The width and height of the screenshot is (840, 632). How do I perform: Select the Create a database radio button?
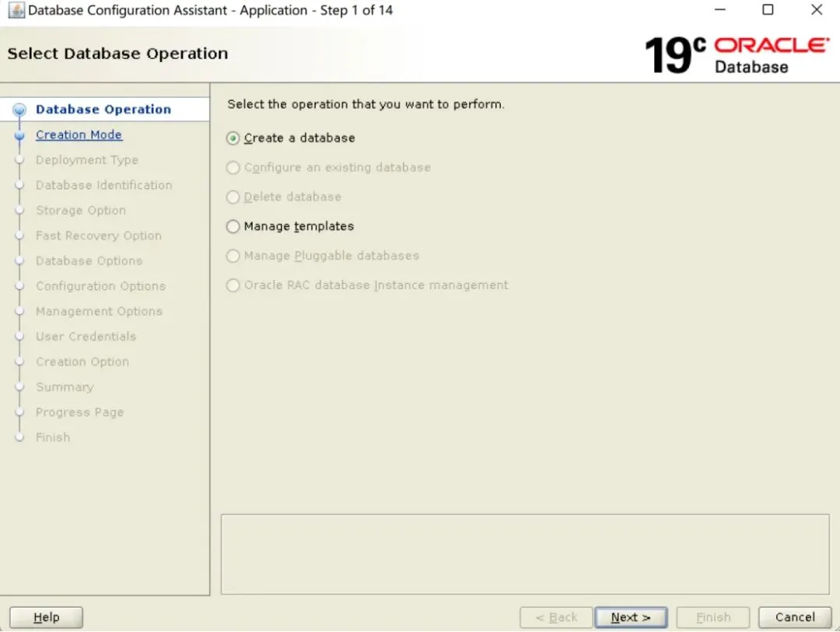pyautogui.click(x=233, y=138)
